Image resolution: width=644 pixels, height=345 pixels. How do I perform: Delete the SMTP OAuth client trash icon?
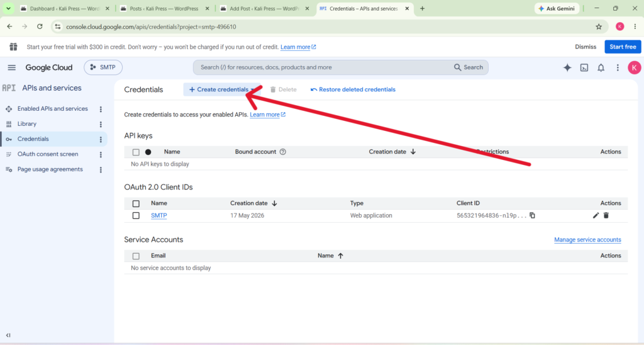pyautogui.click(x=606, y=215)
